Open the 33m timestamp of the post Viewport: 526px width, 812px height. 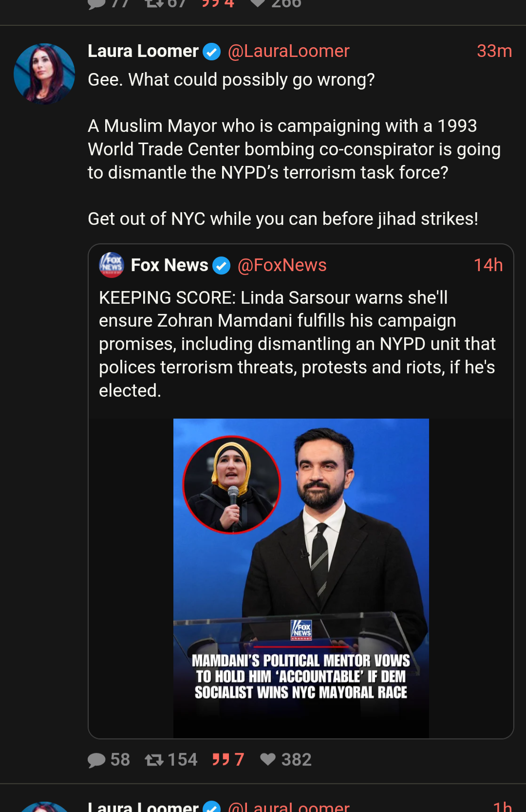(494, 51)
